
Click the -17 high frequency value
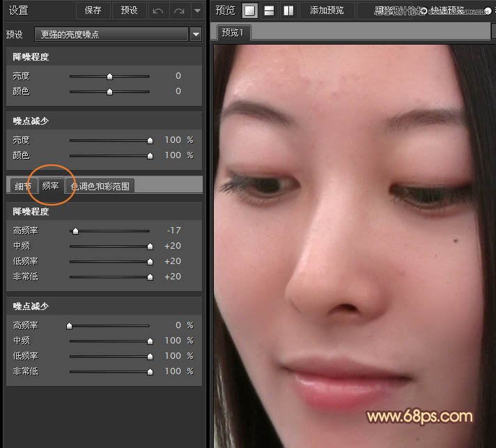174,231
